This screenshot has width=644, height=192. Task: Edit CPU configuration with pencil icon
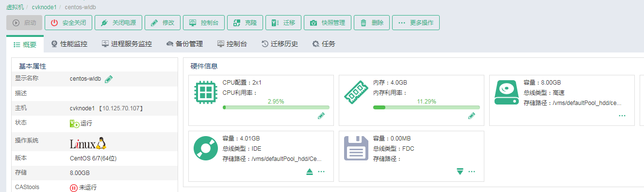coord(321,116)
